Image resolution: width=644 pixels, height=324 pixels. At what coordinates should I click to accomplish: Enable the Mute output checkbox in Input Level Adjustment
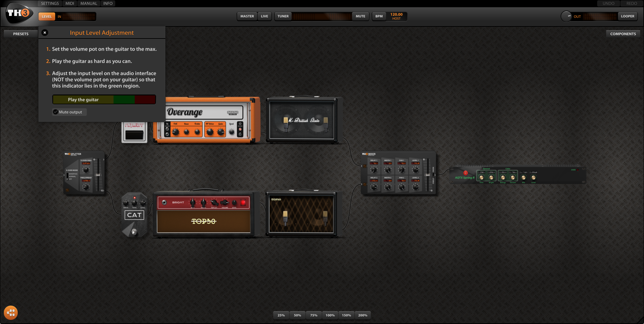coord(56,112)
